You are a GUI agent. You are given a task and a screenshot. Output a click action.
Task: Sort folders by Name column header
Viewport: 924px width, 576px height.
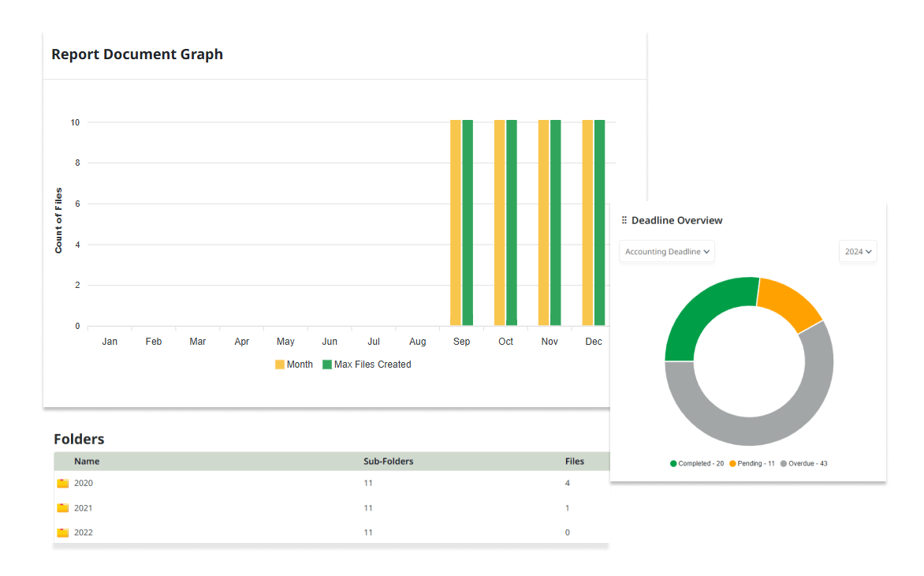[87, 462]
